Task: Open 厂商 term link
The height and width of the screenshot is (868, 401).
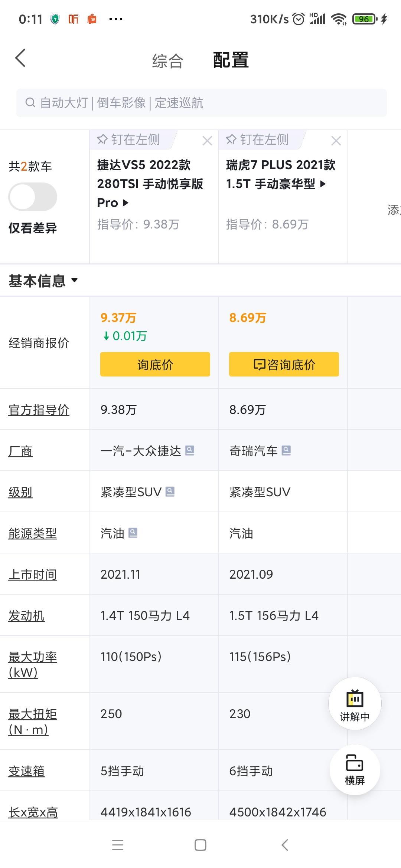Action: tap(20, 451)
